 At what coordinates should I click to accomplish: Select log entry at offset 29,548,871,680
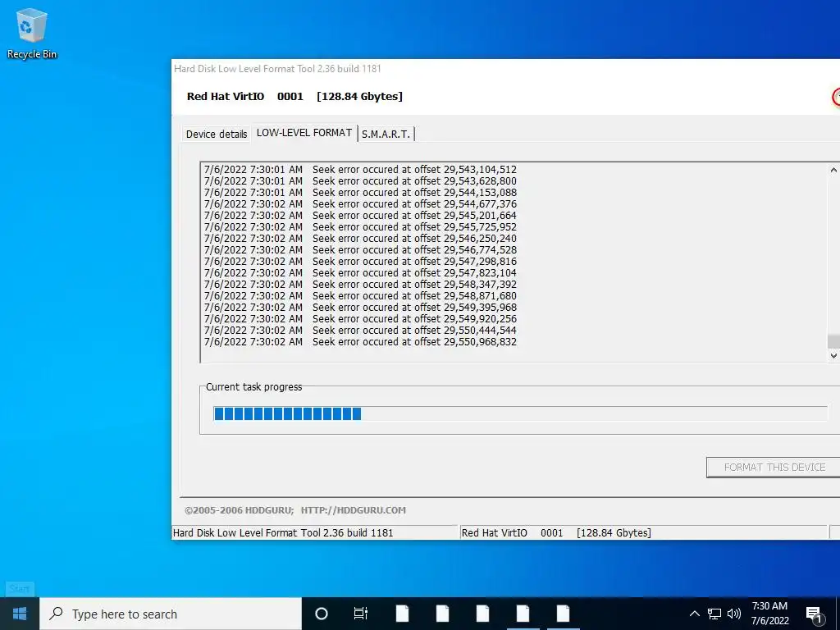[360, 295]
